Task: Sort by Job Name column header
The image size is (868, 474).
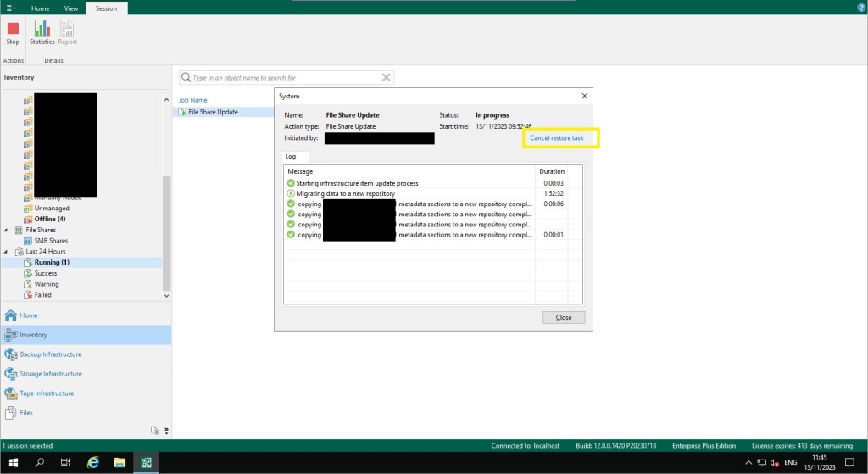Action: (192, 100)
